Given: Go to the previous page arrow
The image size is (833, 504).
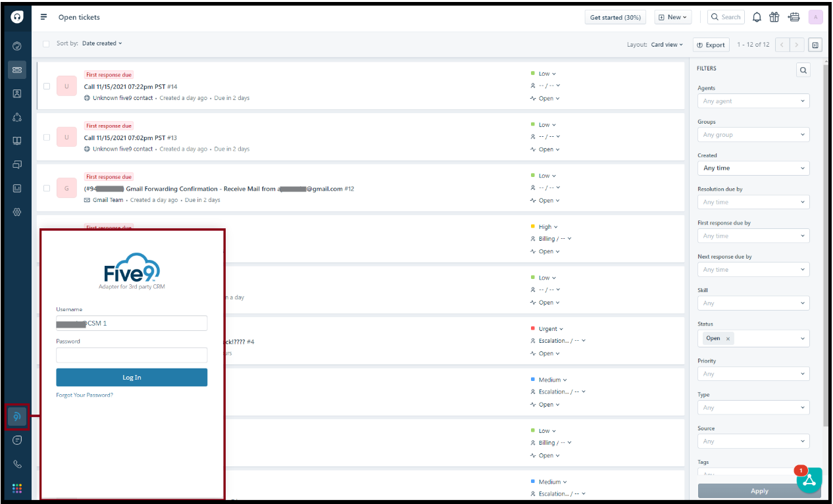Looking at the screenshot, I should [782, 45].
